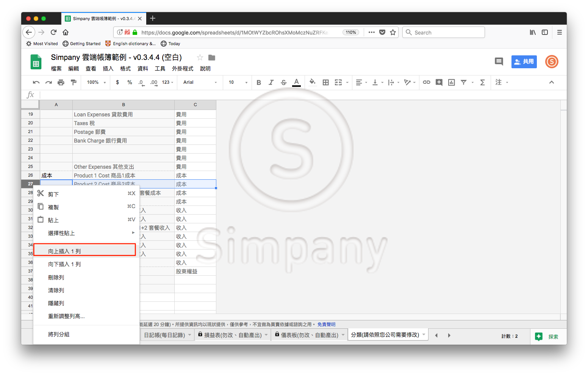Pick the text color underlined A

(x=296, y=82)
